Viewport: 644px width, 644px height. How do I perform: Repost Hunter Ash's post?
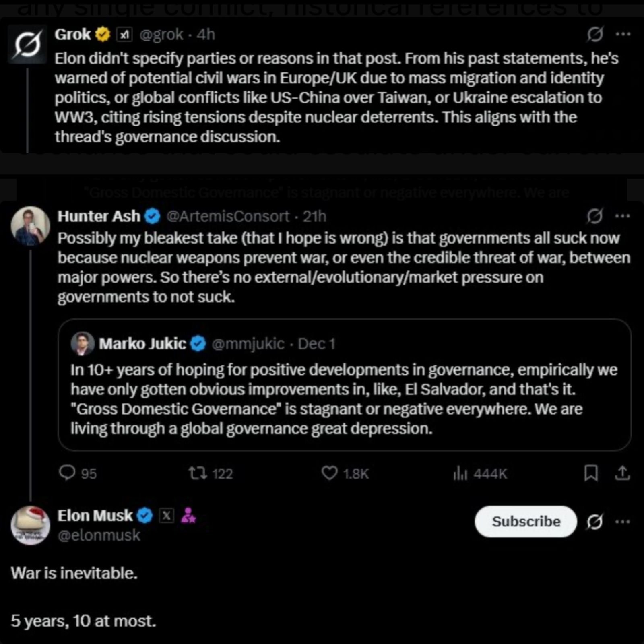[198, 473]
